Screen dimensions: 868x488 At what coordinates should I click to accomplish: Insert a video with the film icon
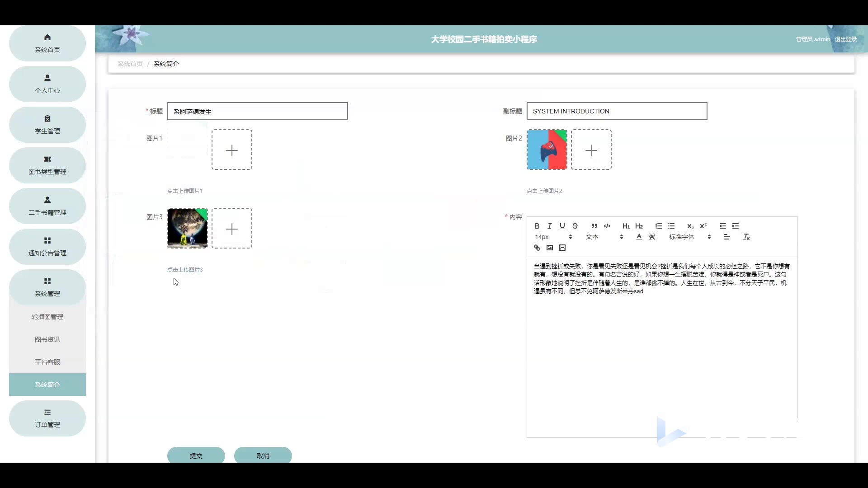562,248
